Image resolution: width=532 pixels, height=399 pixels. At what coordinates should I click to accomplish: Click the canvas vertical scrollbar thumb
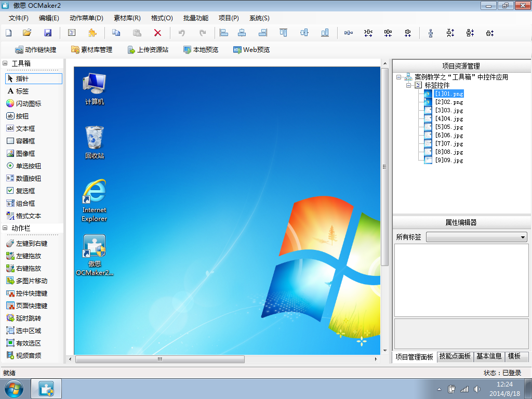[x=385, y=167]
